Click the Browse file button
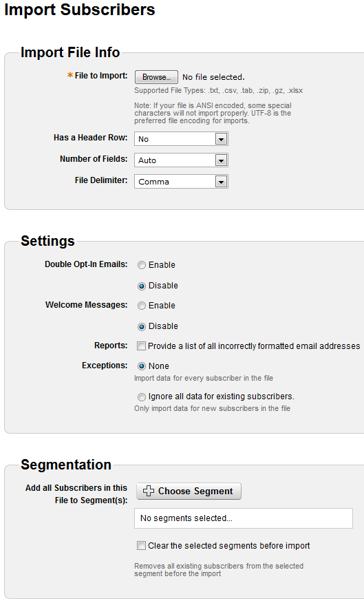This screenshot has height=603, width=364. click(156, 77)
